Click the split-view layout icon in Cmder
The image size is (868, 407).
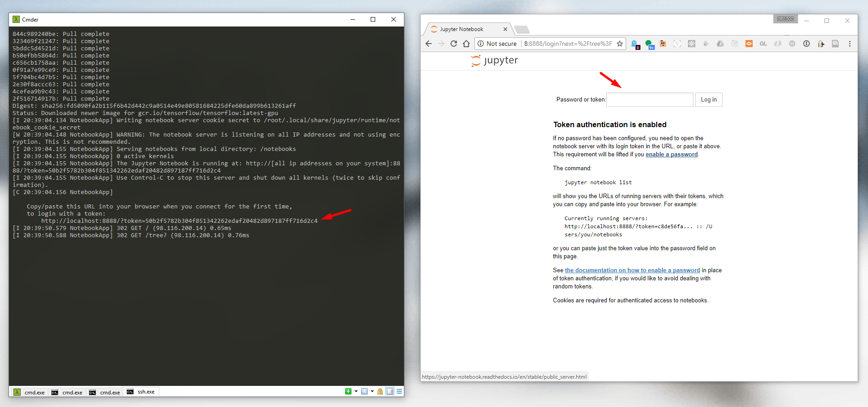[390, 391]
